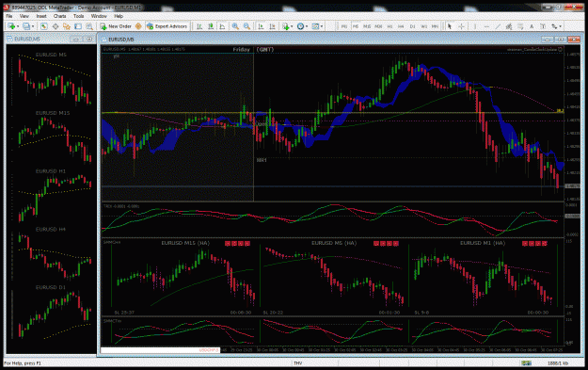Screen dimensions: 588x370
Task: Expand the Profiles dropdown arrow
Action: 33,26
